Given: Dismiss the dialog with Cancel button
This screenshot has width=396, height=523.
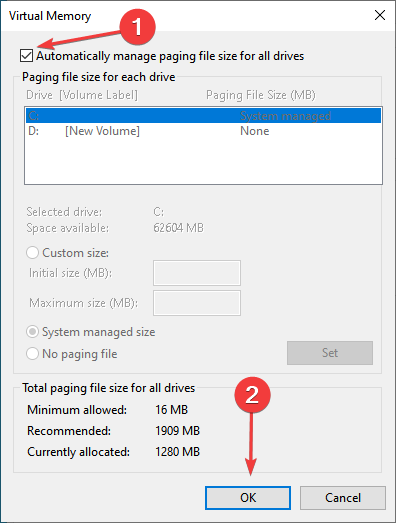Looking at the screenshot, I should (343, 498).
